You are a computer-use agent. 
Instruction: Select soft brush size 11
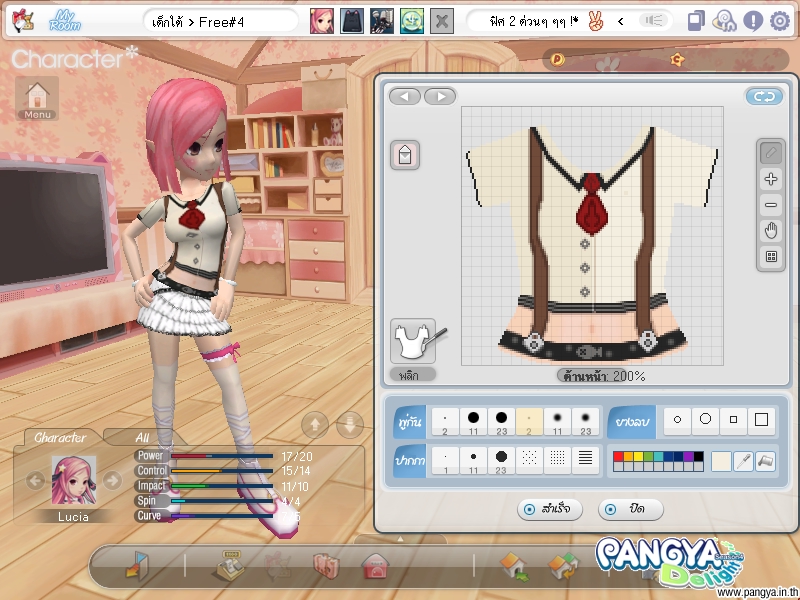tap(557, 422)
